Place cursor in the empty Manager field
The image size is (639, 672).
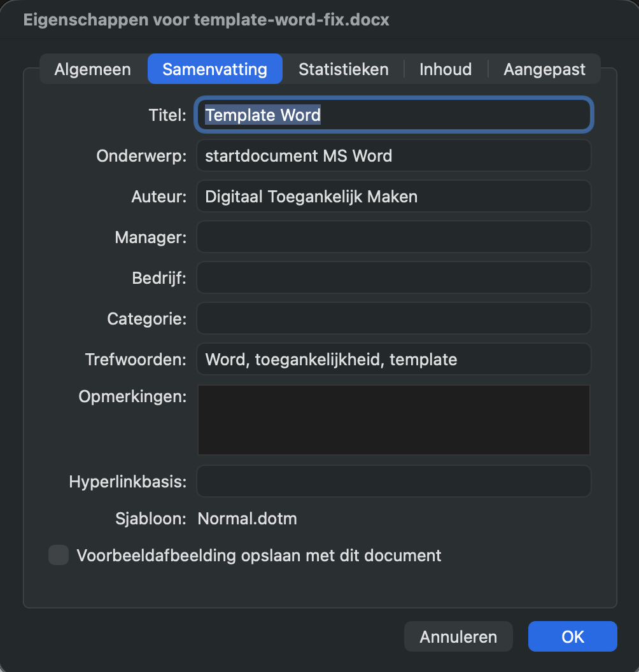coord(393,237)
